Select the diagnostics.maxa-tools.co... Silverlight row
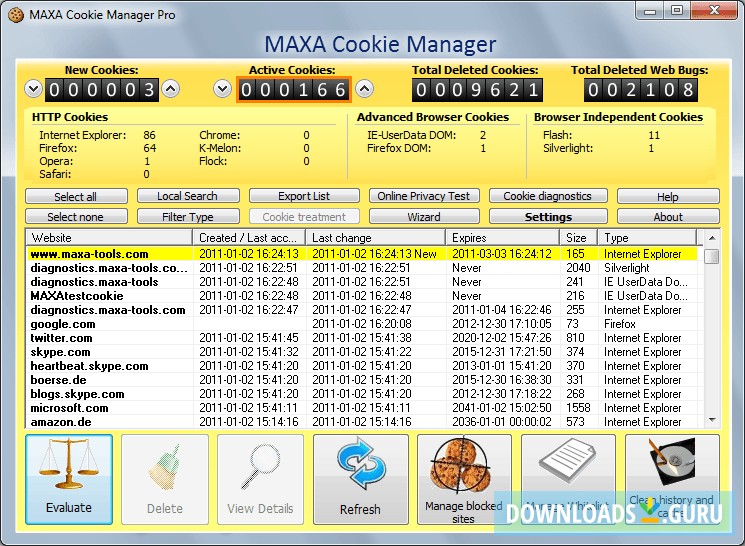The height and width of the screenshot is (546, 745). point(362,268)
